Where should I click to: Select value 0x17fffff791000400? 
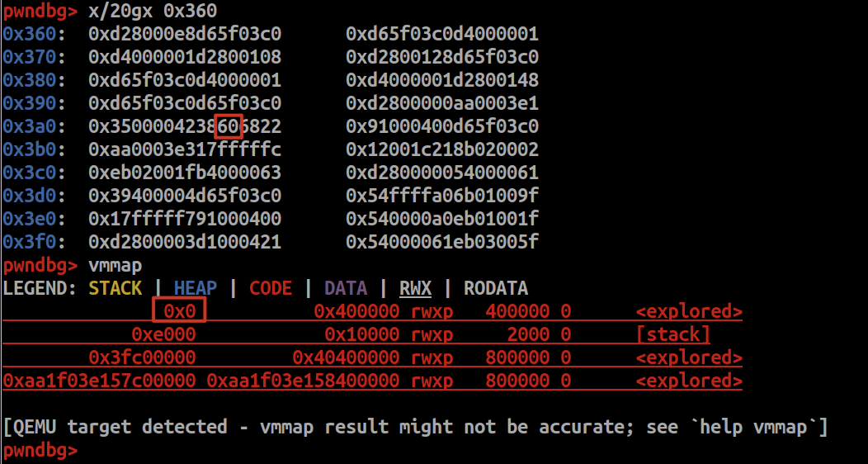(x=185, y=220)
